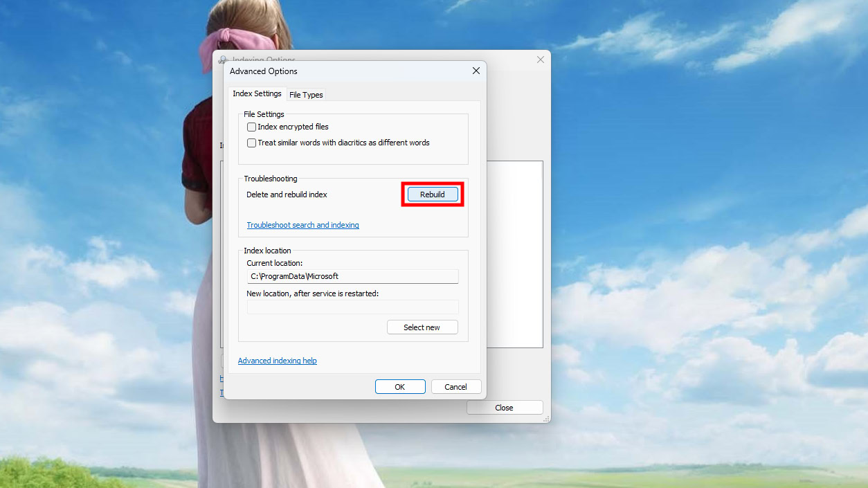Click the Current location path field
The width and height of the screenshot is (868, 488).
coord(353,276)
